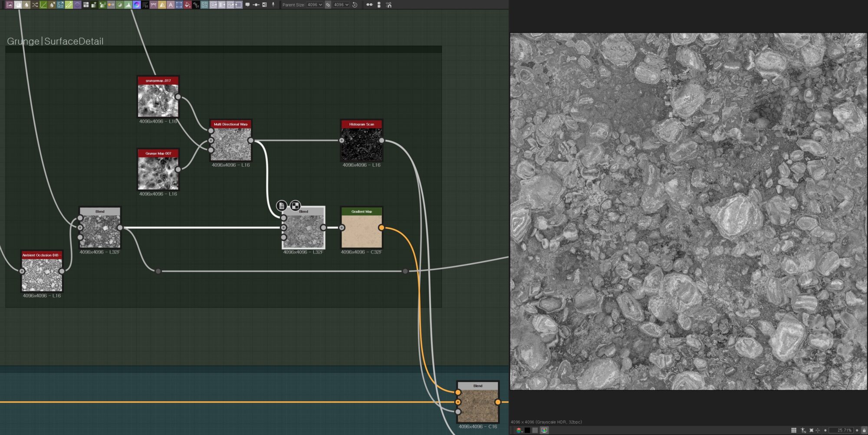Click the pin icon in the top toolbar
The height and width of the screenshot is (435, 868).
(273, 5)
